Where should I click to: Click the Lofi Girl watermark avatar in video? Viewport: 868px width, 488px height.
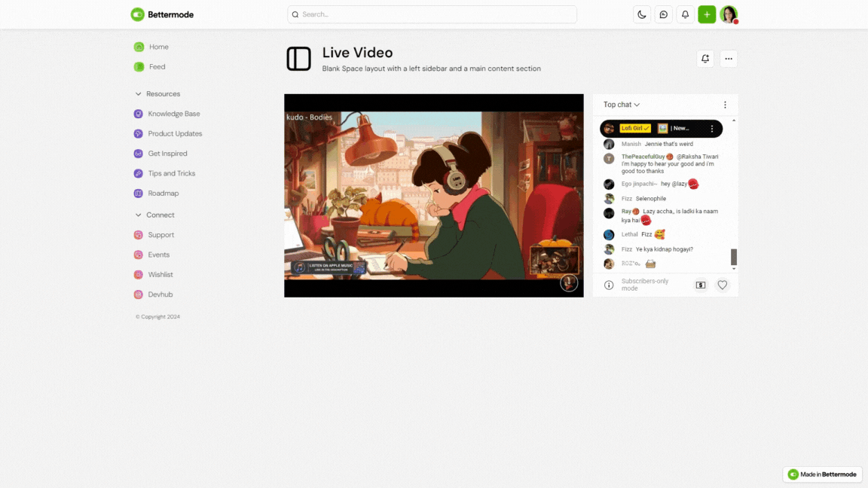(569, 282)
